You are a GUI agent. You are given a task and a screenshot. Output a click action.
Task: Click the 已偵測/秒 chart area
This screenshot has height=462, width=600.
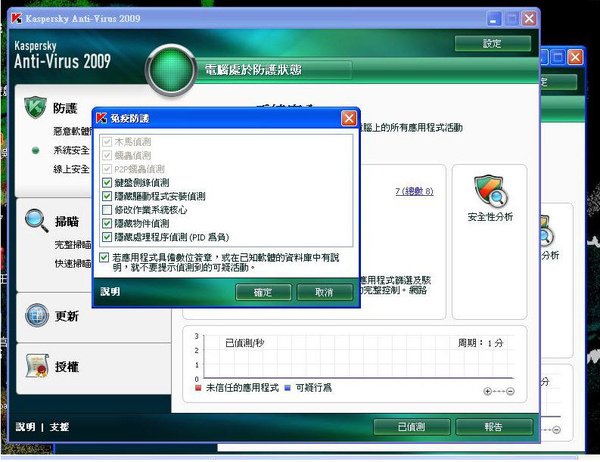(x=359, y=357)
